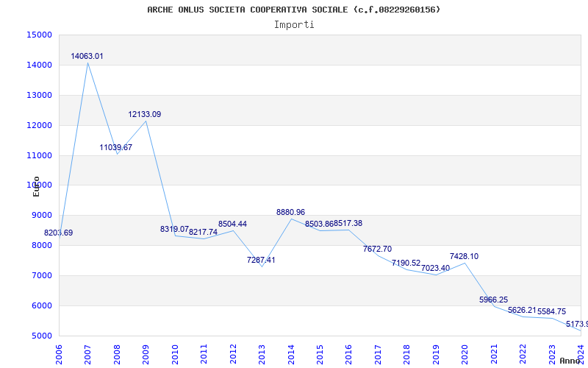
Task: Select the 2021 x-axis year label
Action: pos(494,354)
